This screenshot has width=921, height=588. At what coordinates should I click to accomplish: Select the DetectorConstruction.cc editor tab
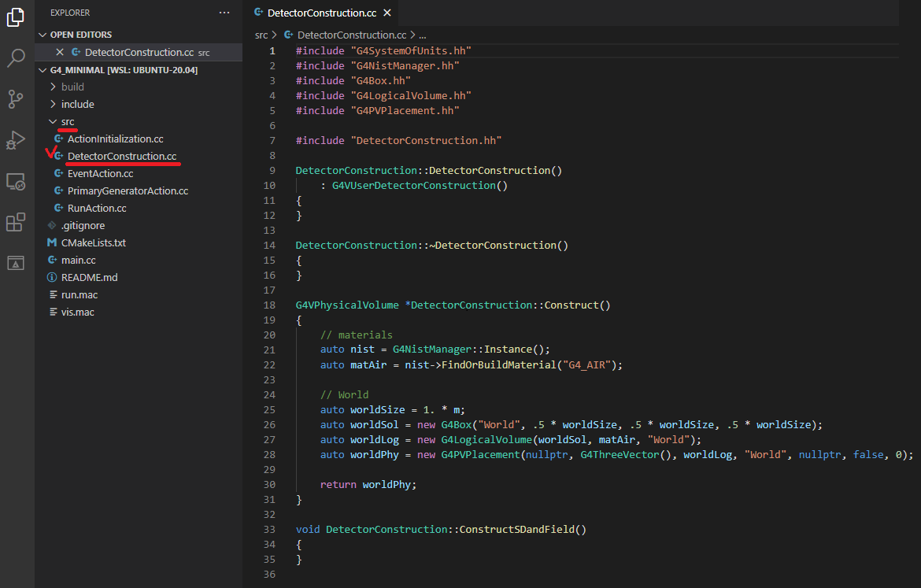point(321,13)
